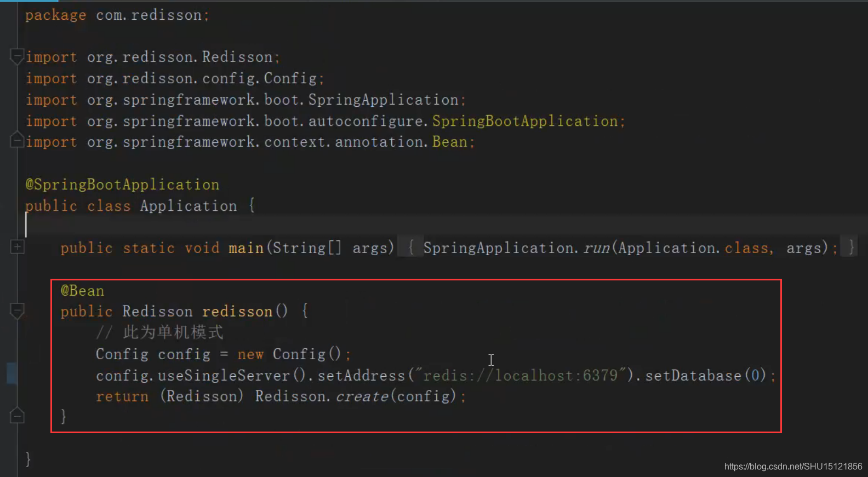Click fold end marker at redisson method closing brace
This screenshot has height=477, width=868.
17,416
